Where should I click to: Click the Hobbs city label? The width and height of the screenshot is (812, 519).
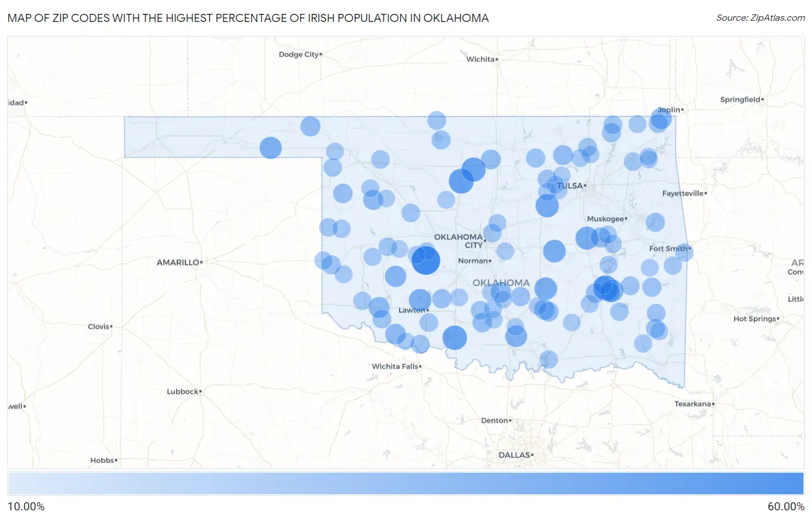pos(102,460)
